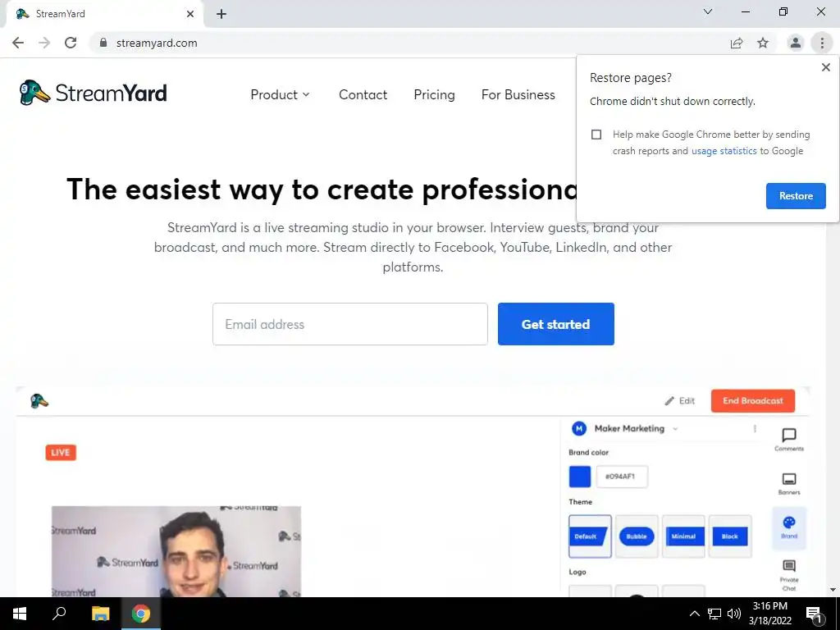Close the StreamYard tab

[x=189, y=14]
